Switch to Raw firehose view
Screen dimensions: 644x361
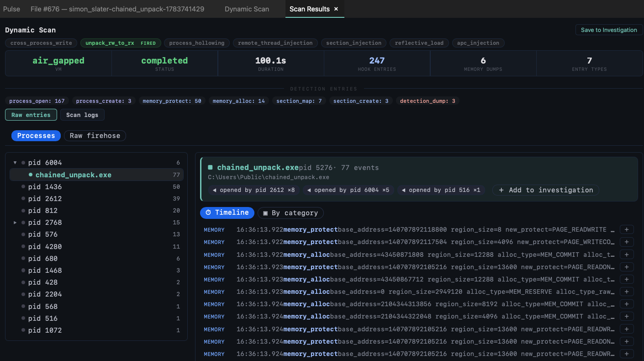(x=95, y=136)
